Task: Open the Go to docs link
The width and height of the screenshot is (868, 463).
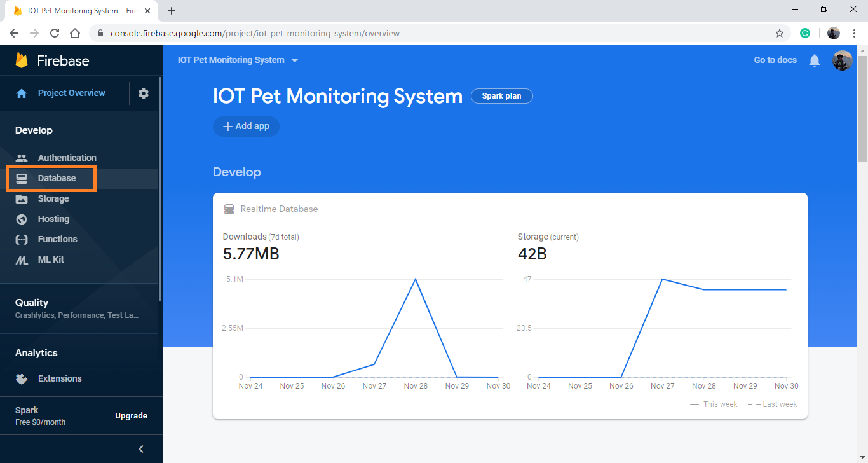Action: (775, 60)
